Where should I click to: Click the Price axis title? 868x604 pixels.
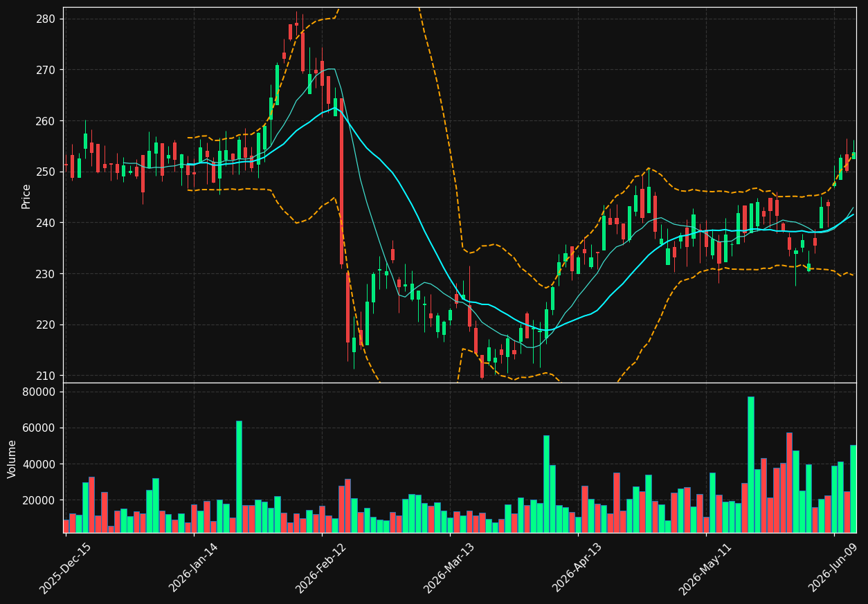click(x=26, y=196)
